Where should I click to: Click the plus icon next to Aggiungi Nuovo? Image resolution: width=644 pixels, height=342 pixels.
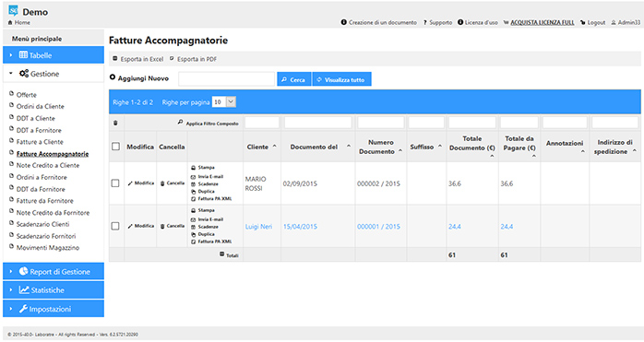point(113,77)
